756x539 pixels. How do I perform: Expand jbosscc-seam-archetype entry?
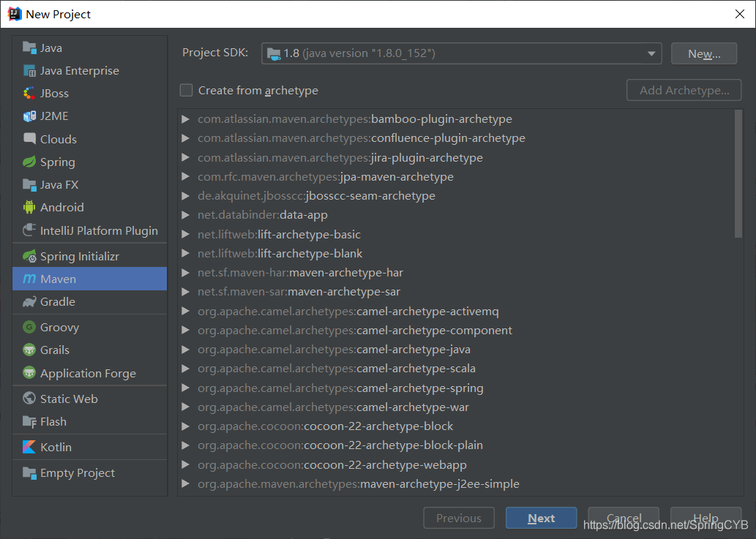tap(185, 195)
